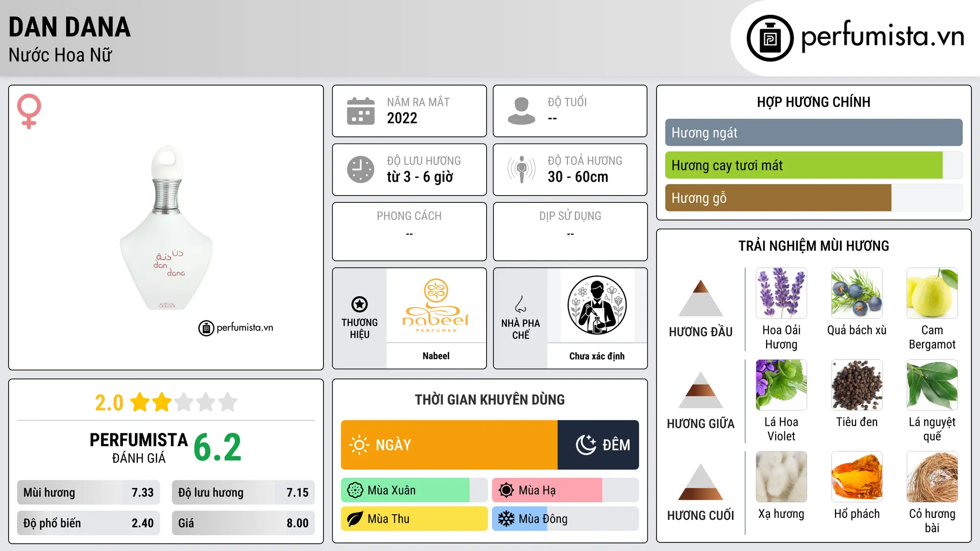Viewport: 980px width, 551px height.
Task: Click the person silhouette icon for Độ tuổi
Action: tap(522, 111)
